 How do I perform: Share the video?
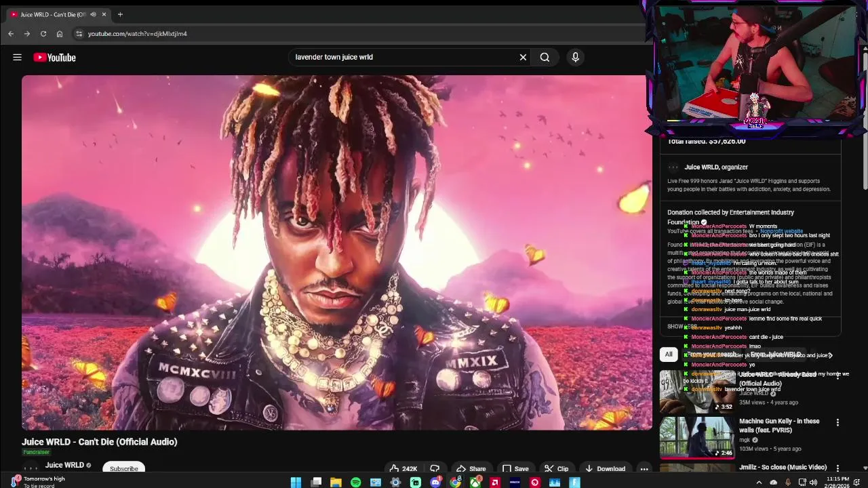[x=471, y=468]
